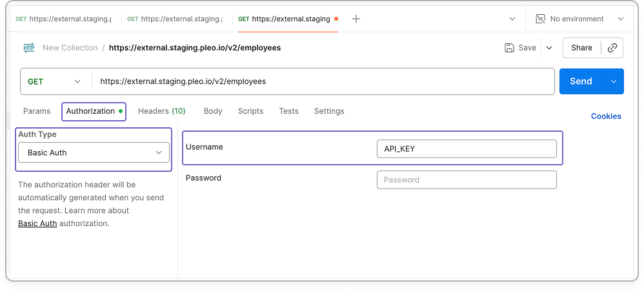Open the No environment selector

click(579, 19)
